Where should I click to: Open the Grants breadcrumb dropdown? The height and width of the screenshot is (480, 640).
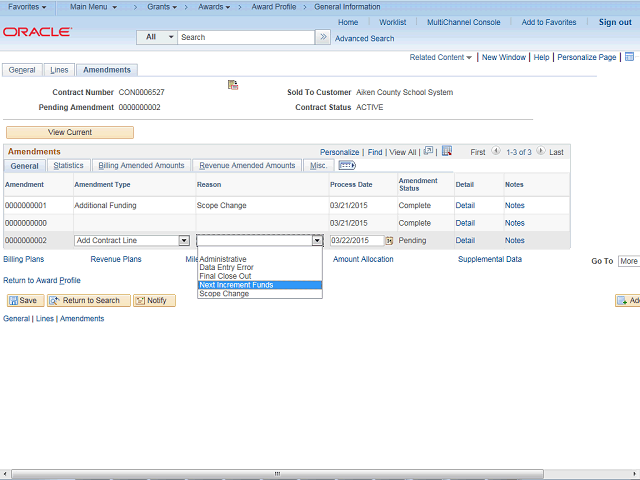coord(162,7)
